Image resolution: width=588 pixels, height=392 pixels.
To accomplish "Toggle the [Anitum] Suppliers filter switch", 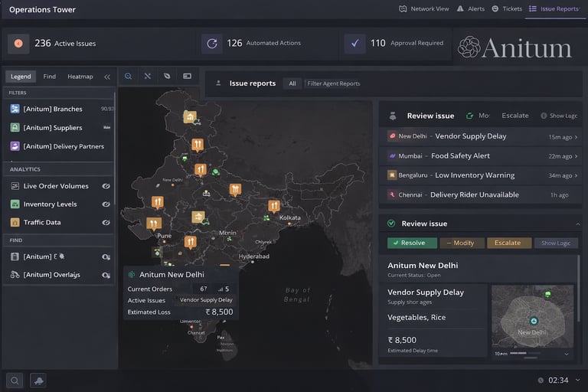I will pyautogui.click(x=107, y=128).
